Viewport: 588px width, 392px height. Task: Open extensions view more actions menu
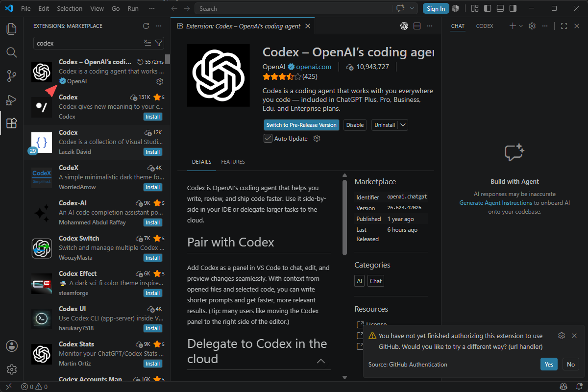pos(158,26)
